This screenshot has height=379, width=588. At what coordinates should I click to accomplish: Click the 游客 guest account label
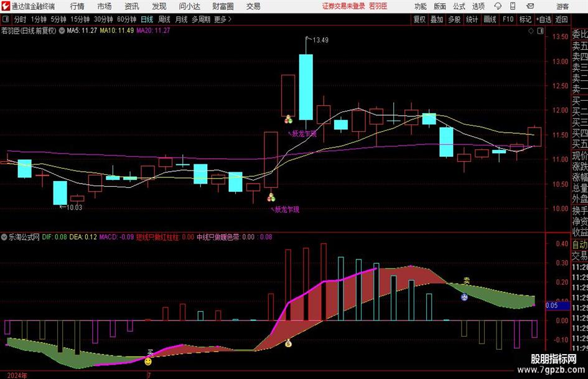tap(562, 6)
